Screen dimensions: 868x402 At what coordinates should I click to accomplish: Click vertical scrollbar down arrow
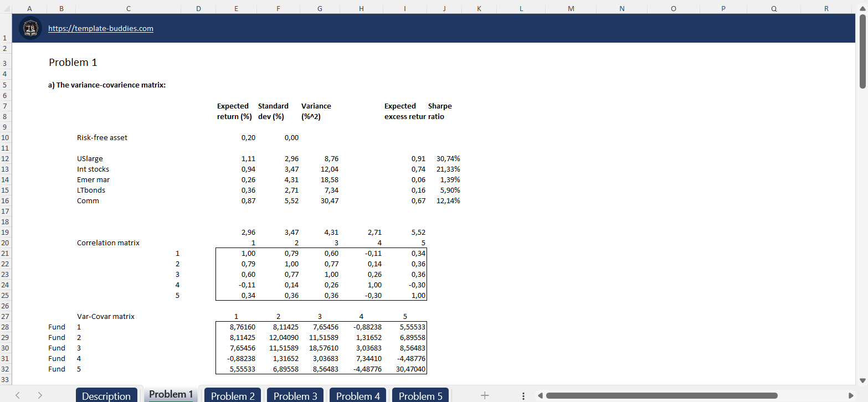point(862,380)
